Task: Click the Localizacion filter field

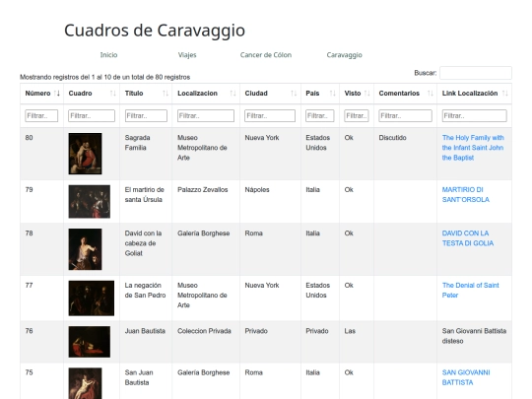Action: coord(206,115)
